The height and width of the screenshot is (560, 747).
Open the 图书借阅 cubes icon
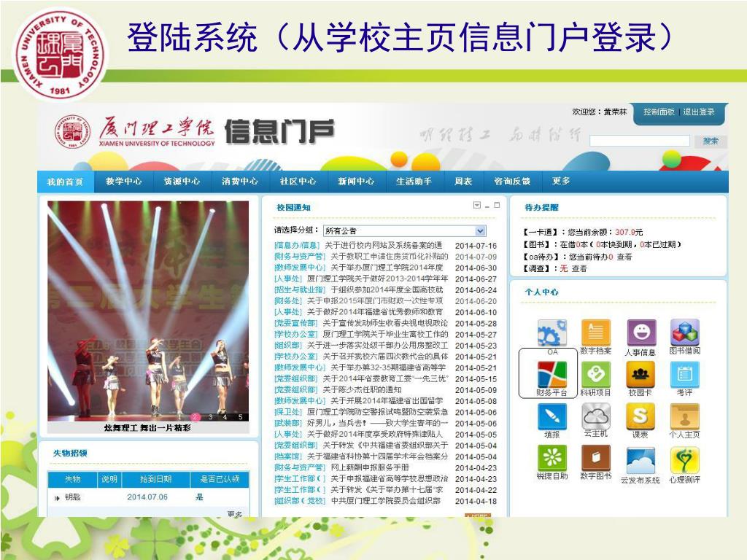pyautogui.click(x=684, y=332)
